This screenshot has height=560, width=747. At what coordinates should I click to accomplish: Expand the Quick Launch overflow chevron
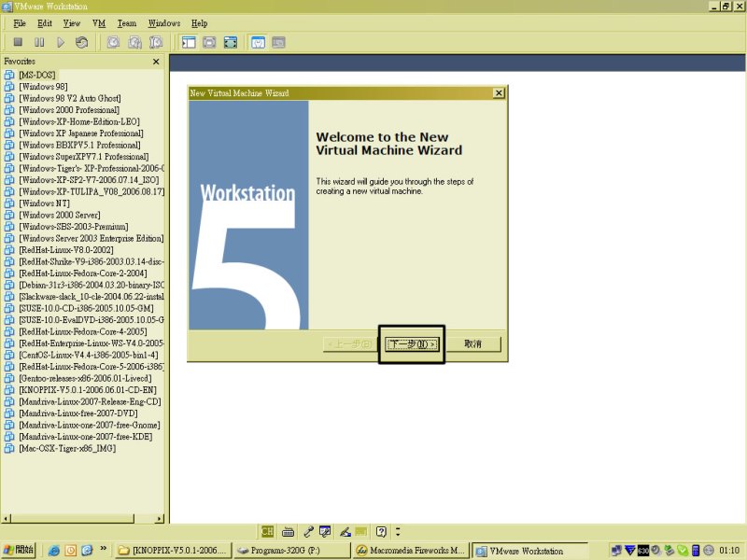104,549
